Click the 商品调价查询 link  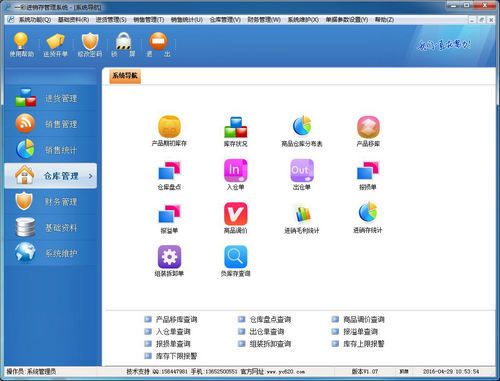click(x=364, y=319)
